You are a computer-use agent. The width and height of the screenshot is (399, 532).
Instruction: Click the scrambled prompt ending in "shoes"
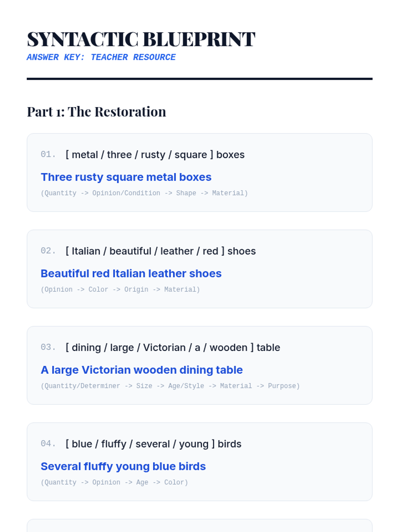tap(161, 251)
